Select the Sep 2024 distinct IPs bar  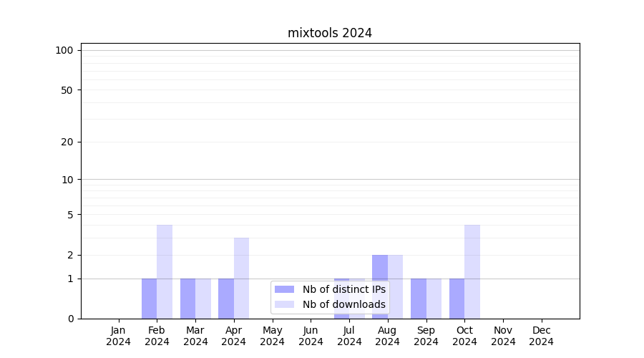(419, 299)
